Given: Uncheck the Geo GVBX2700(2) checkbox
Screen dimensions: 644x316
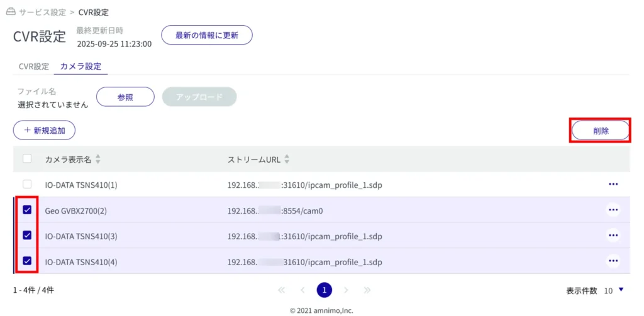Looking at the screenshot, I should click(27, 210).
